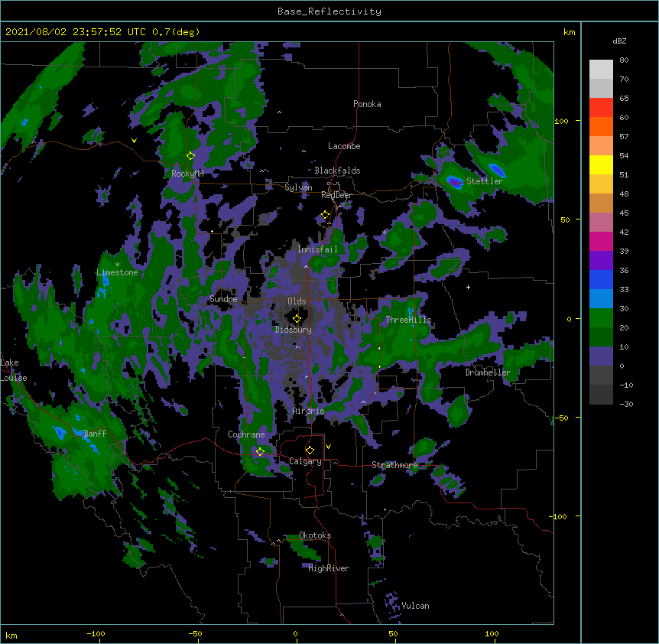Viewport: 659px width, 644px height.
Task: Pick the slate purple 0-10 dBZ swatch
Action: [x=601, y=356]
